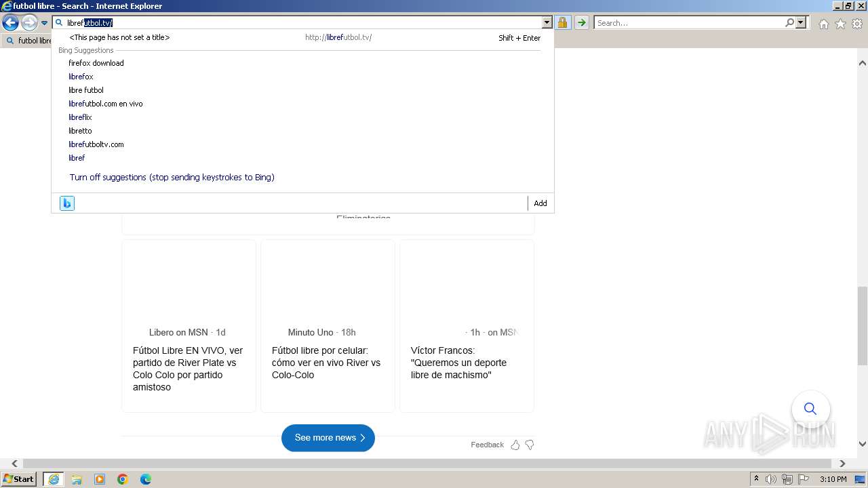Choose suggestion 'firefox download'
The height and width of the screenshot is (488, 868).
click(96, 63)
